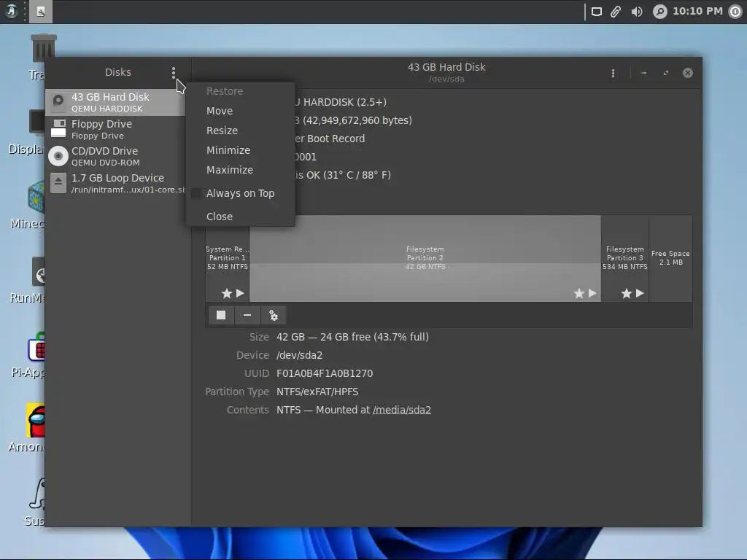Screen dimensions: 747x560
Task: Click the star icon on Partition 3
Action: [x=627, y=293]
